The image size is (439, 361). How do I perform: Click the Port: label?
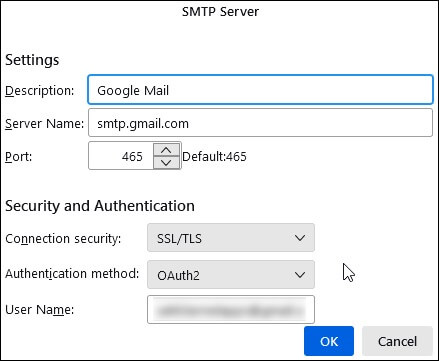pyautogui.click(x=19, y=156)
